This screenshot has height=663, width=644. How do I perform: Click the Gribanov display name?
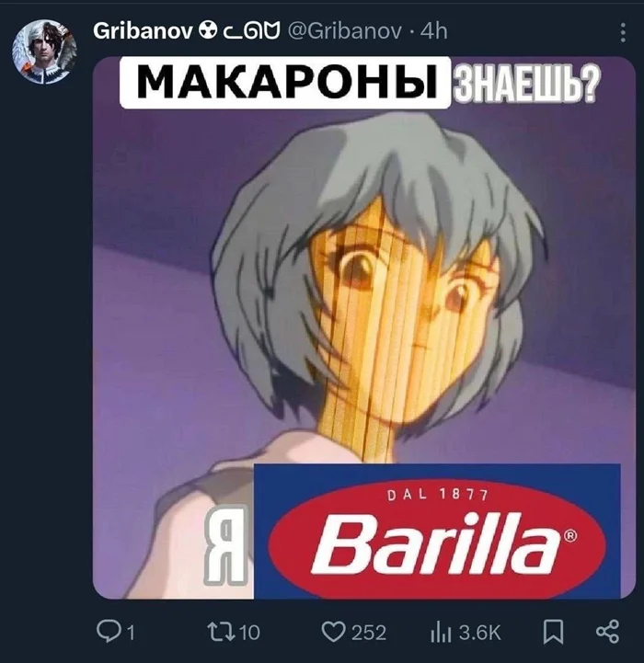point(143,31)
